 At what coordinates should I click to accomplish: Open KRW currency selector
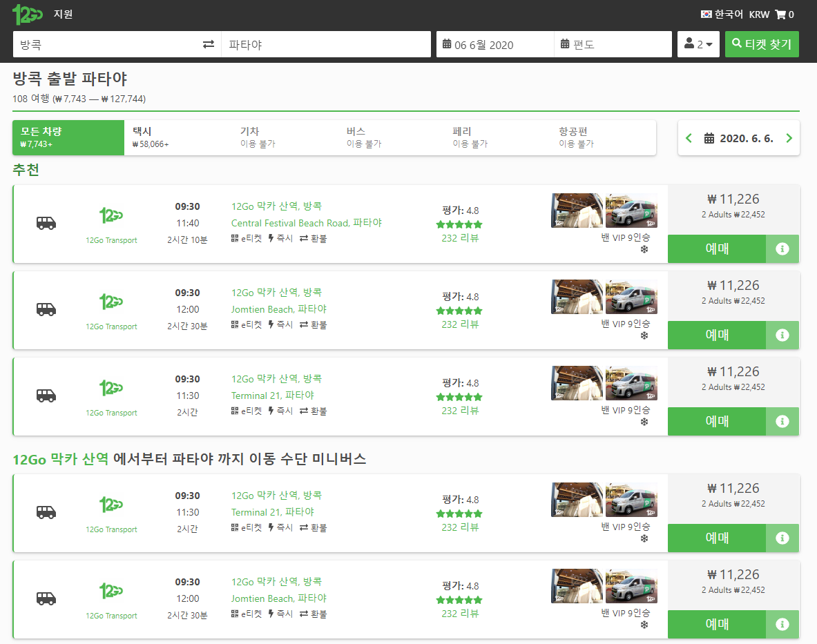pyautogui.click(x=759, y=14)
